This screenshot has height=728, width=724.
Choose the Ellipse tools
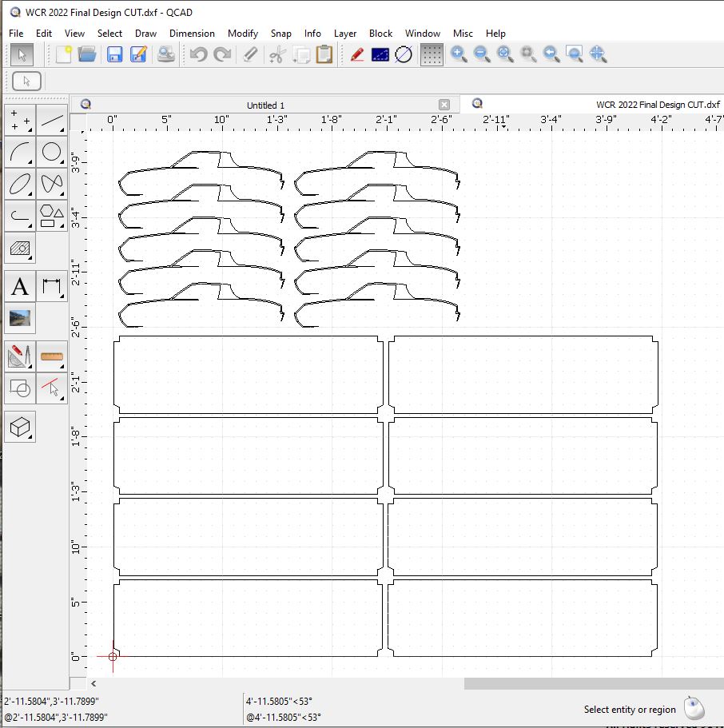tap(20, 184)
